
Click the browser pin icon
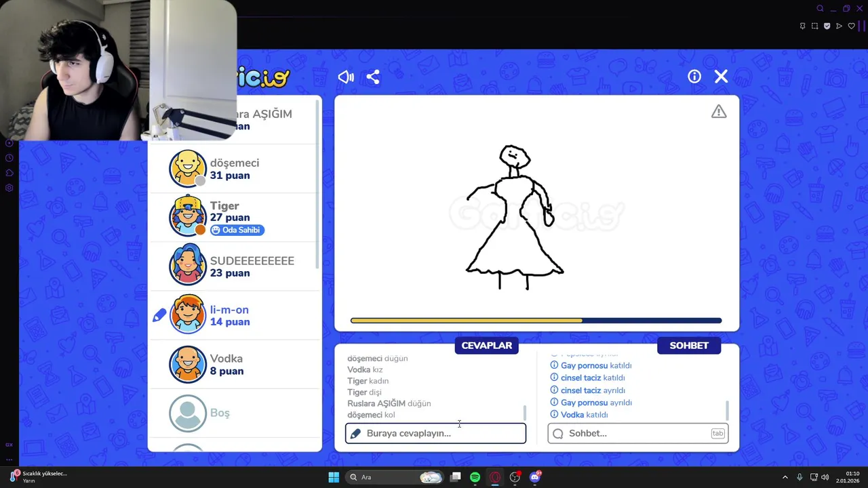coord(802,26)
